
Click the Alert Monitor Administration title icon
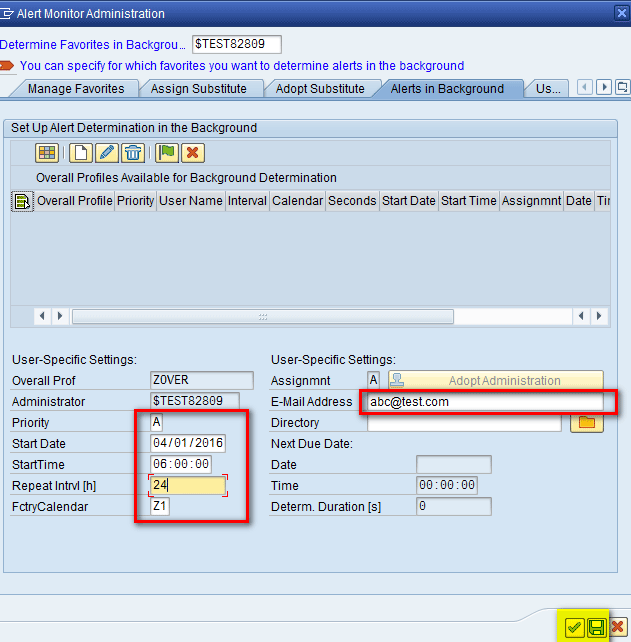click(x=7, y=14)
